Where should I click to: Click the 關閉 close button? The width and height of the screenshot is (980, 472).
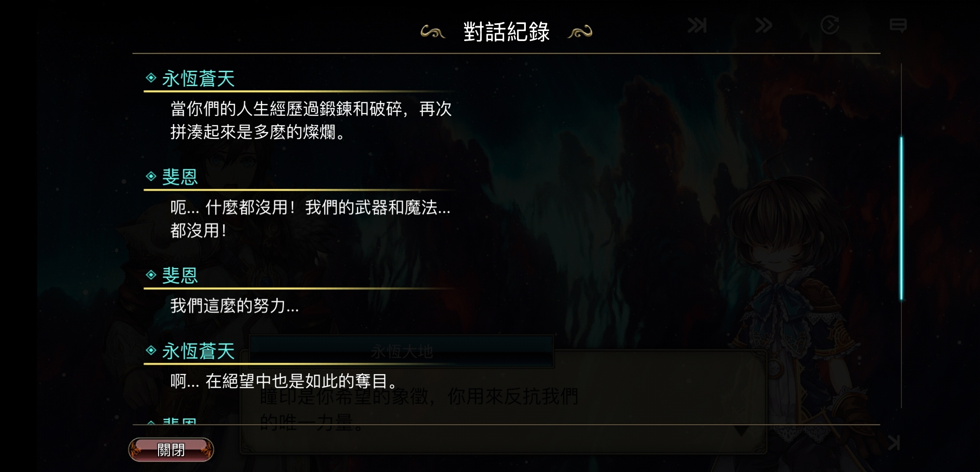click(x=171, y=449)
